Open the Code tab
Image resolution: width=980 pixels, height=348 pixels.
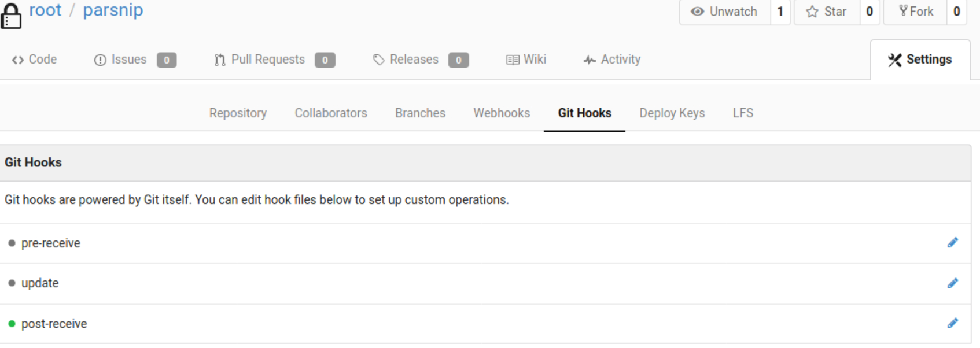coord(35,60)
